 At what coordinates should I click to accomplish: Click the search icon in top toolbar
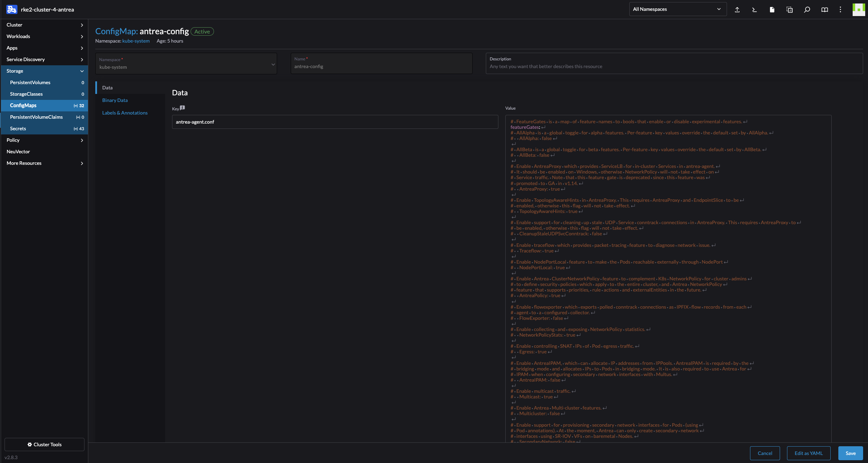pos(807,9)
